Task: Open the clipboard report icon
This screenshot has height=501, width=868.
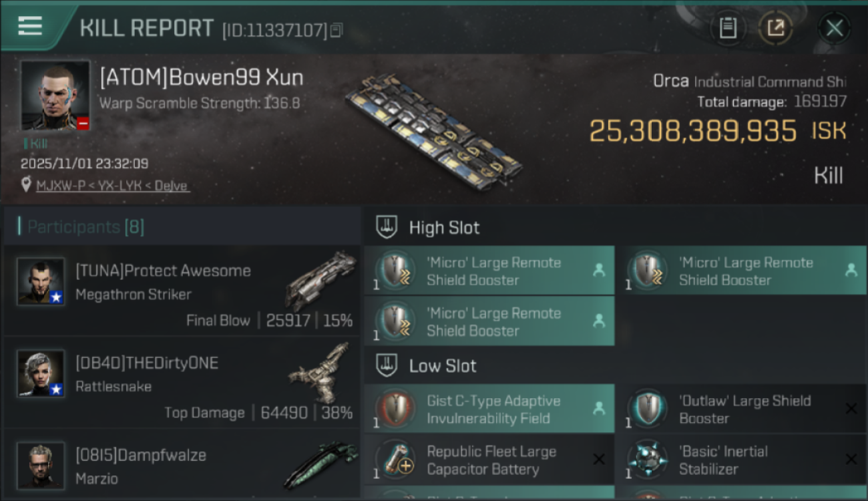Action: (x=728, y=28)
